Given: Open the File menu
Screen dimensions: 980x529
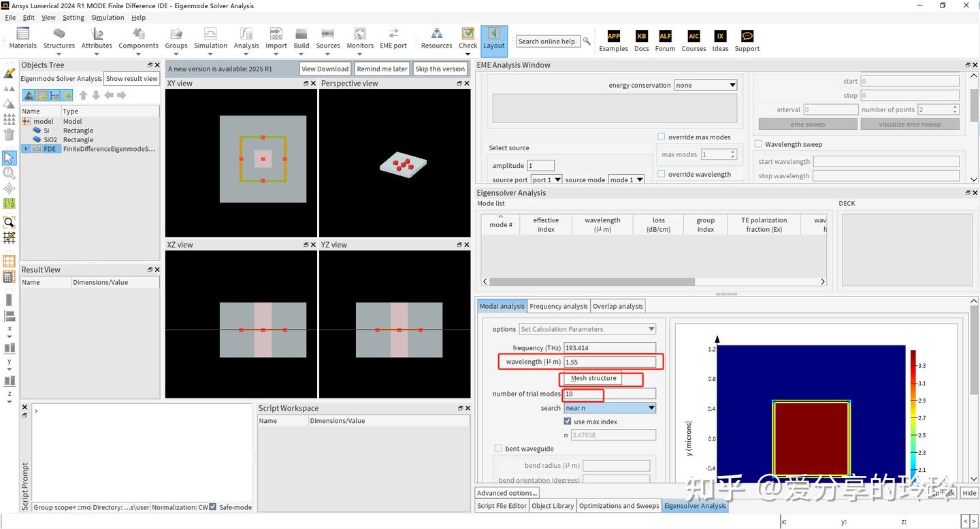Looking at the screenshot, I should pos(10,18).
